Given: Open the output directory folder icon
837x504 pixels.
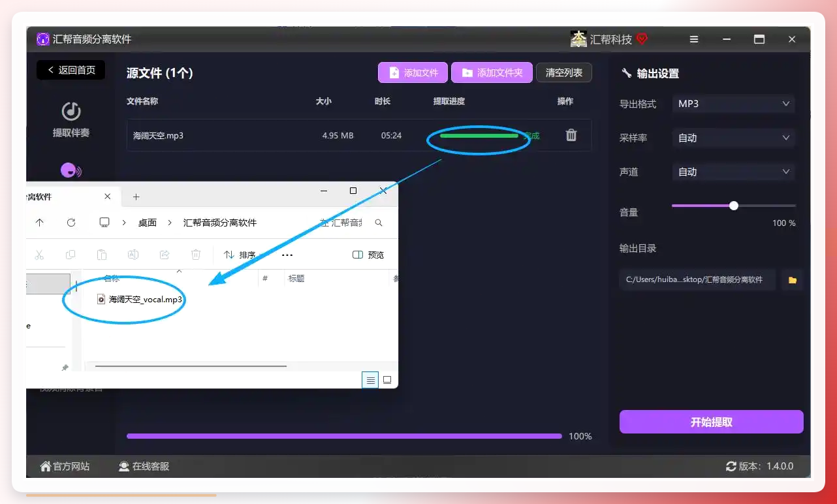Looking at the screenshot, I should pos(792,280).
